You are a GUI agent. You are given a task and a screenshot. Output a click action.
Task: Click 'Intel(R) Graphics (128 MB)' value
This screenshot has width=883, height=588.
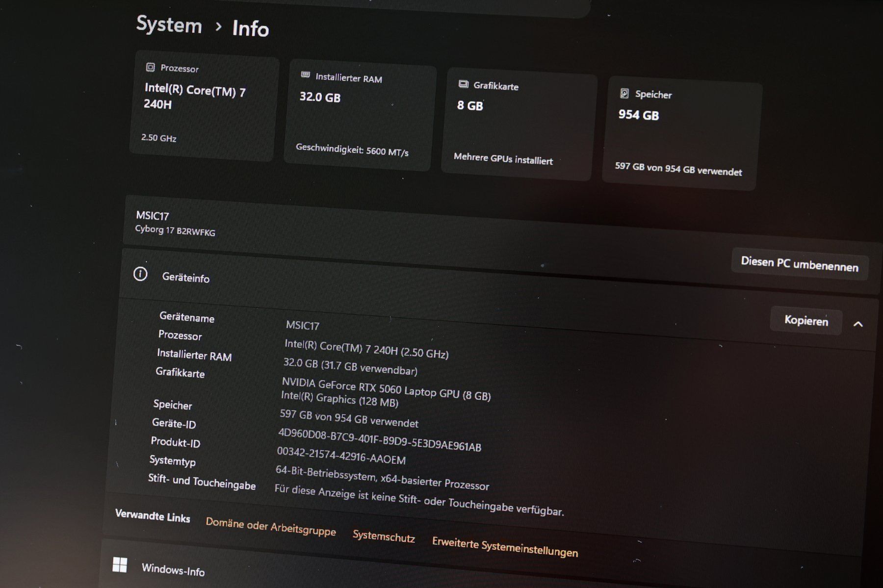(x=339, y=399)
